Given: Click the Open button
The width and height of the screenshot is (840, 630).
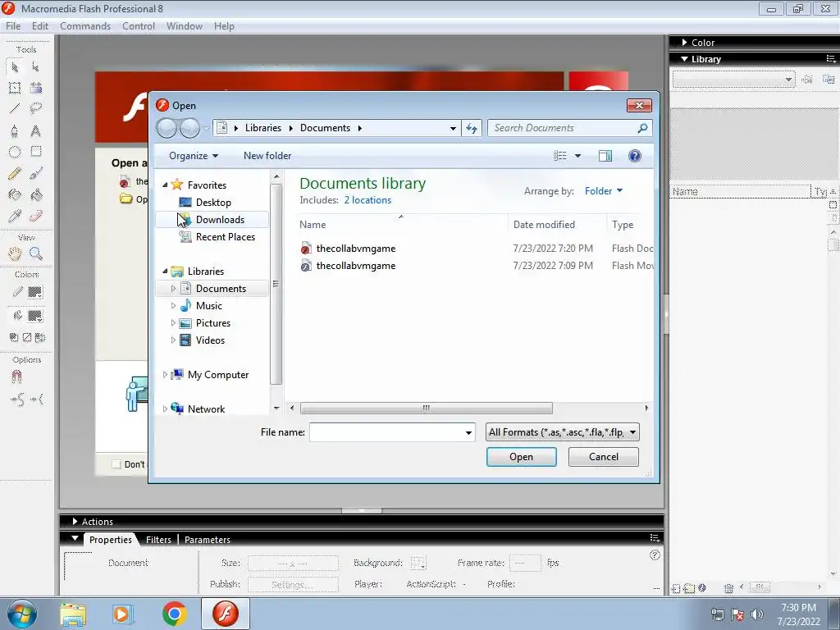Looking at the screenshot, I should (521, 457).
